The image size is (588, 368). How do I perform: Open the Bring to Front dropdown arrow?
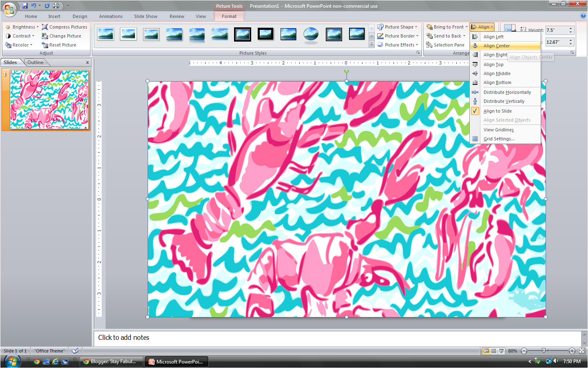click(x=466, y=27)
